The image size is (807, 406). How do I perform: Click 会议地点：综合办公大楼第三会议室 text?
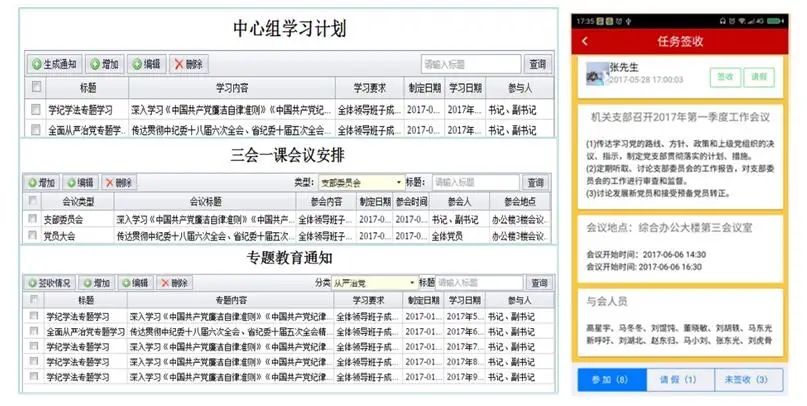pos(669,227)
